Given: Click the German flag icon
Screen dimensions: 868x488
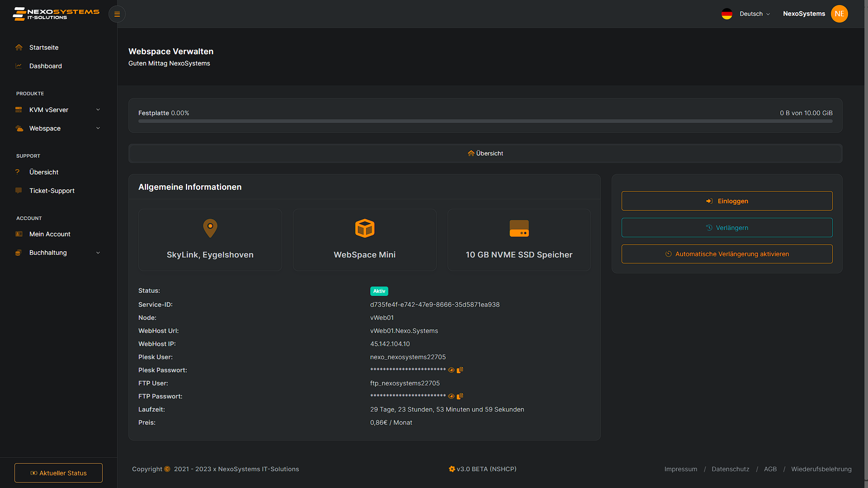Looking at the screenshot, I should (x=727, y=14).
